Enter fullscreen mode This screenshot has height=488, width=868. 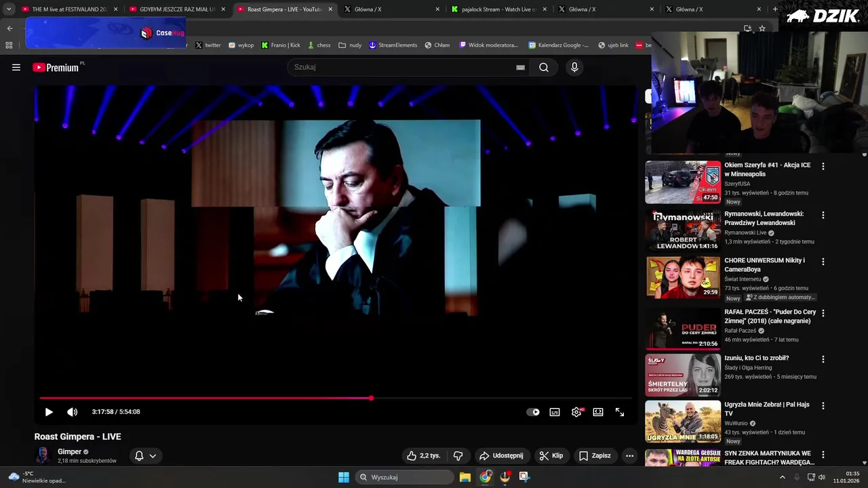point(620,412)
